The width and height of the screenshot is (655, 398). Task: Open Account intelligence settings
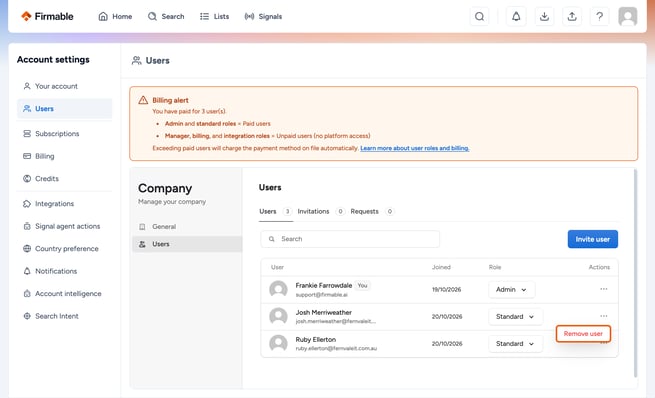coord(64,294)
